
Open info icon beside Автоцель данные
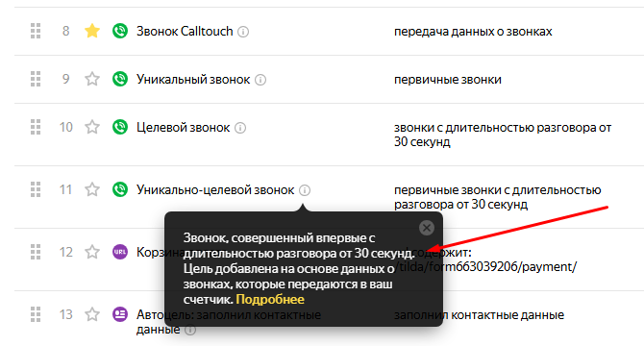(x=190, y=330)
